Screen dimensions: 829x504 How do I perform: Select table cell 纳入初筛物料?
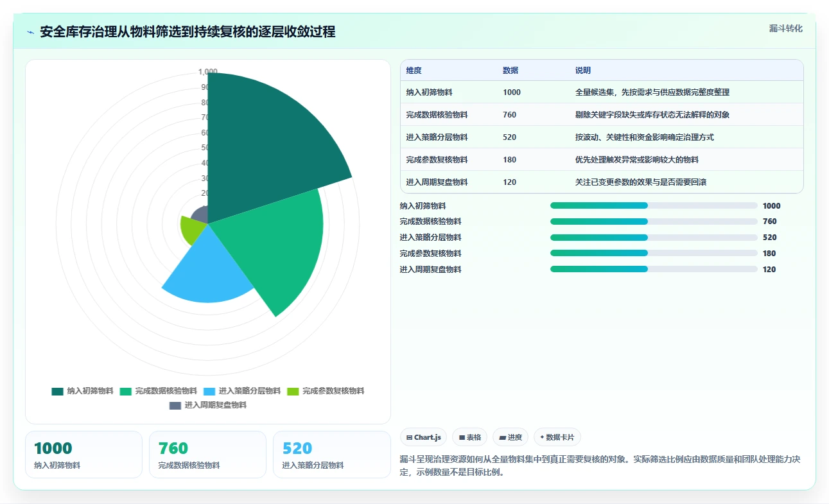tap(429, 92)
